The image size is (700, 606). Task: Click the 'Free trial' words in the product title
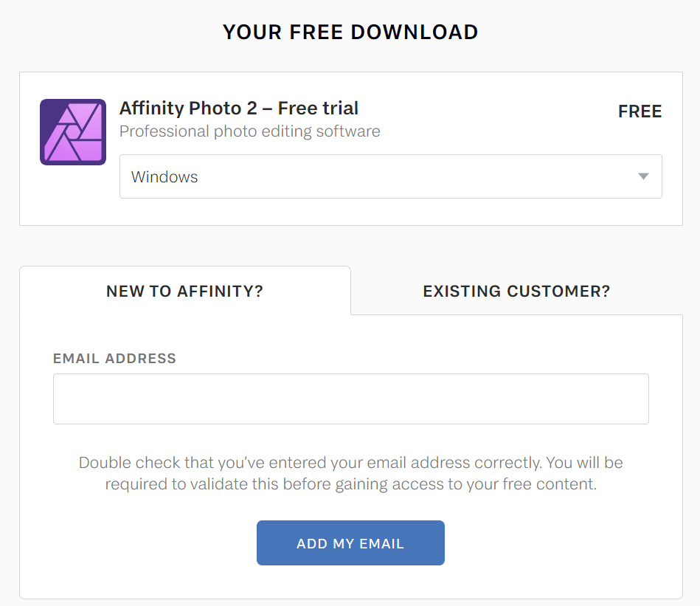point(318,109)
